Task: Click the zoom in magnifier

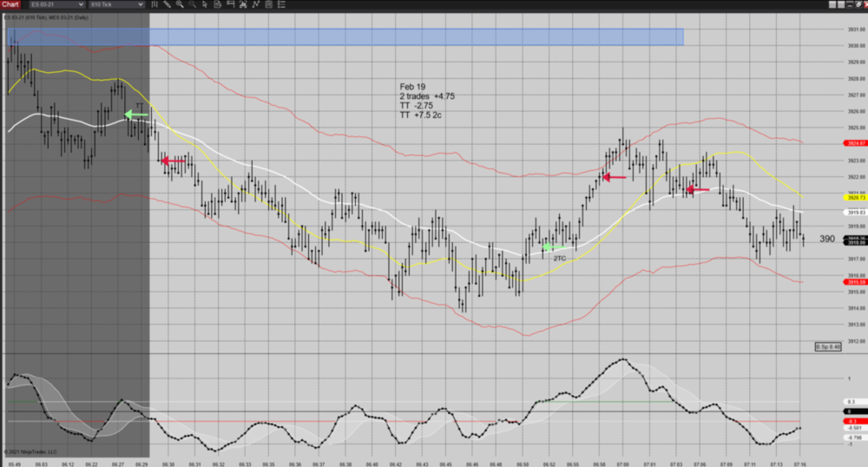Action: 180,4
